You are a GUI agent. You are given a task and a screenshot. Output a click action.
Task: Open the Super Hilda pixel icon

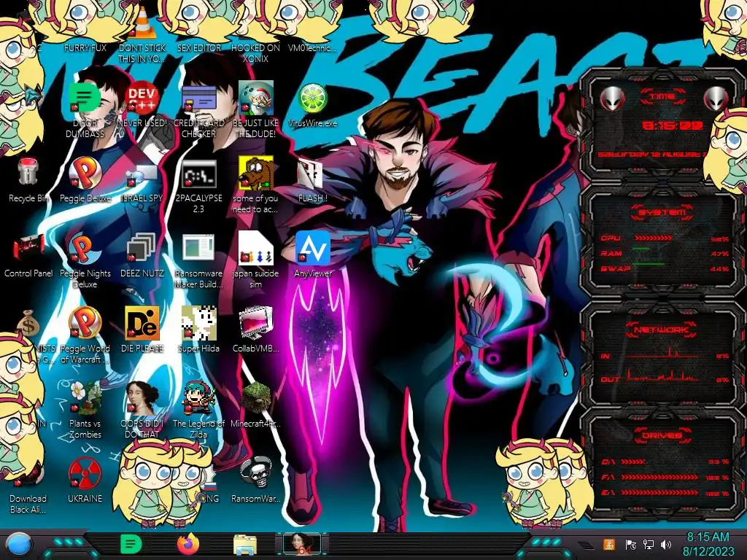pyautogui.click(x=199, y=323)
